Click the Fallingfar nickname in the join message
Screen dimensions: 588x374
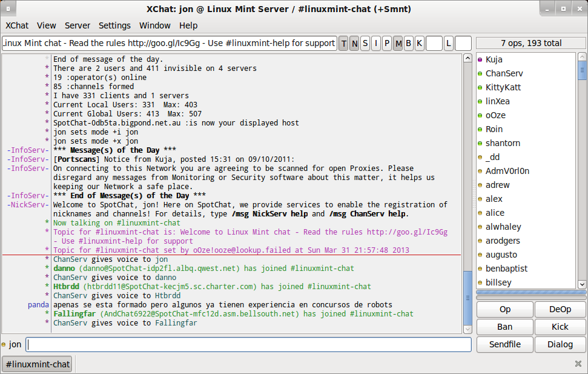click(74, 314)
